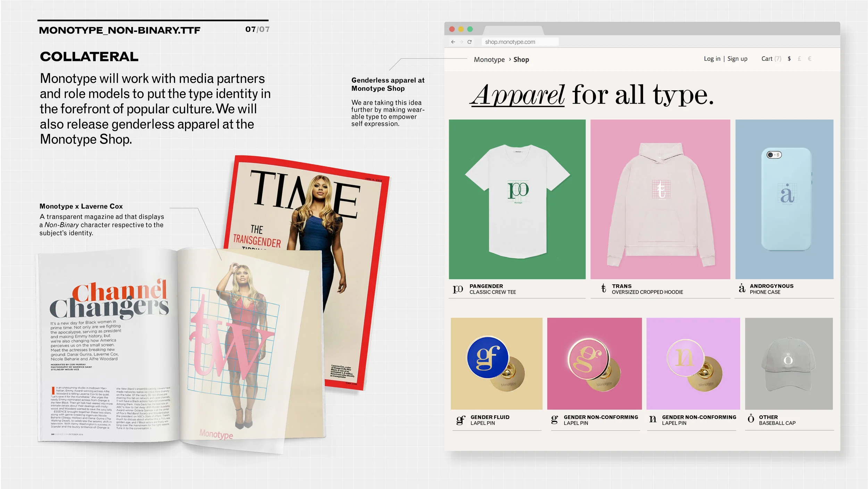Open the Cart (7)
Image resolution: width=868 pixels, height=489 pixels.
[x=771, y=59]
